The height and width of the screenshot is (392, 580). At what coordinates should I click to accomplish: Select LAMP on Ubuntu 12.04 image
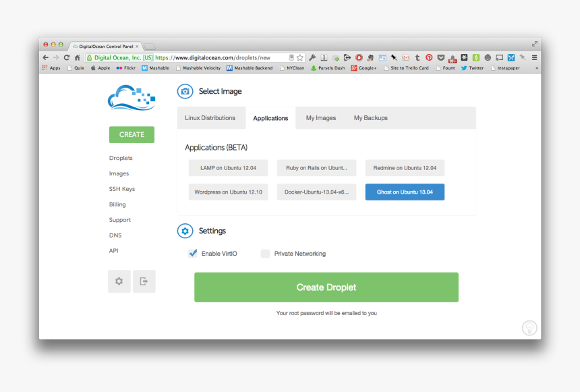tap(228, 168)
